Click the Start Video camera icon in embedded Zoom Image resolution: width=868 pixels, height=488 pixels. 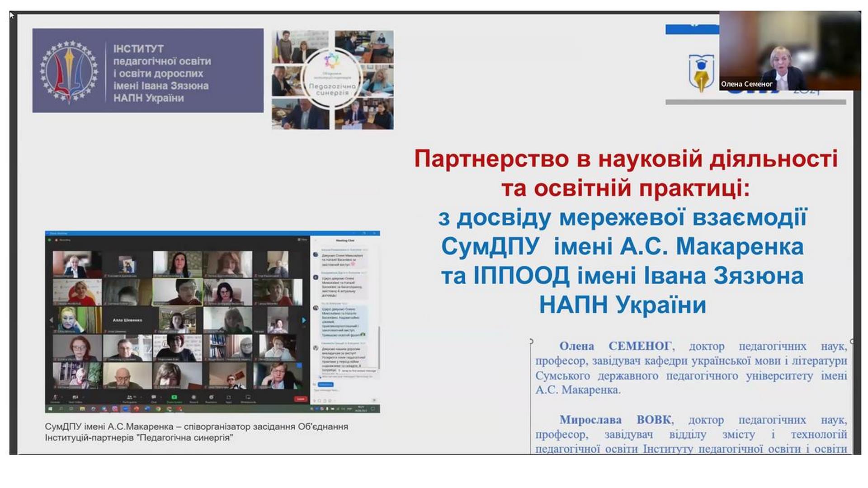click(75, 397)
